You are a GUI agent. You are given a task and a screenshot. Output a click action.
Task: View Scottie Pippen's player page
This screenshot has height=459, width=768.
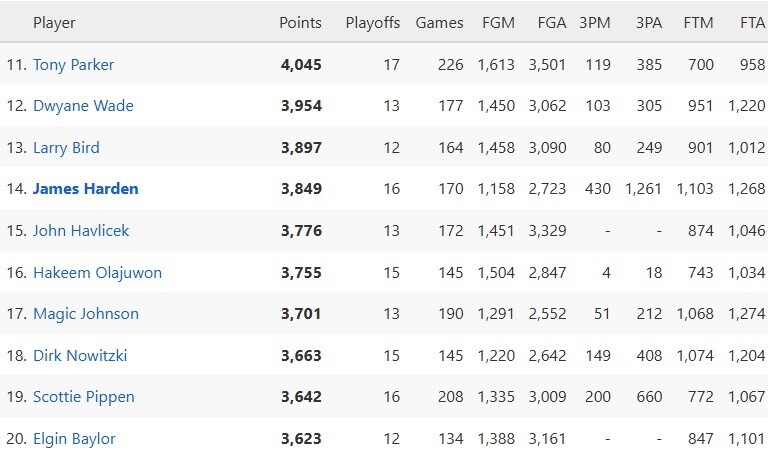tap(83, 397)
